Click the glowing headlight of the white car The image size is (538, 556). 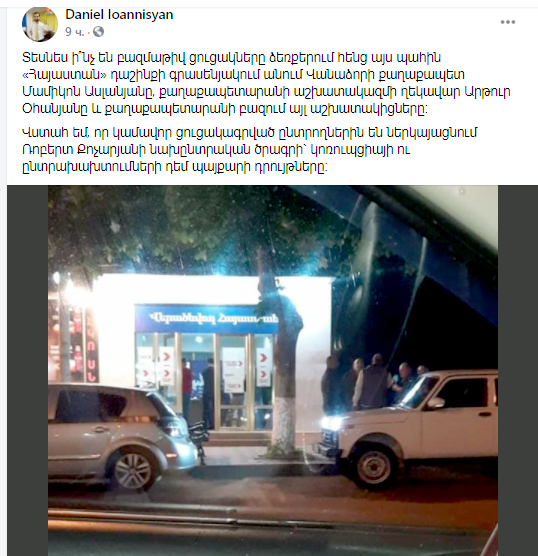[x=331, y=423]
